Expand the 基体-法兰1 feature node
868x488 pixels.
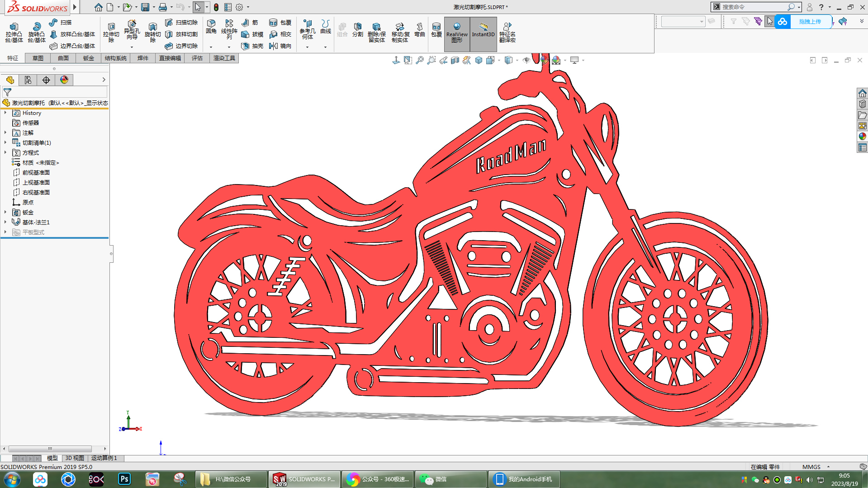coord(5,222)
